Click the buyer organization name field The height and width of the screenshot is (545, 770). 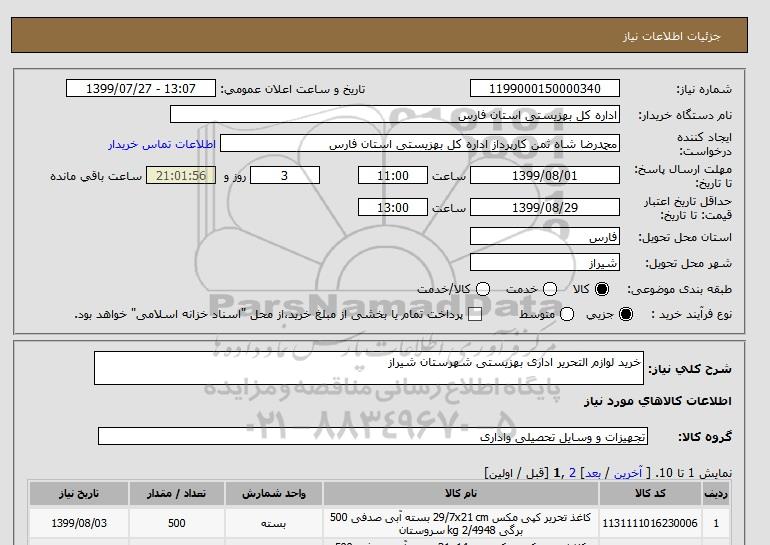coord(395,114)
